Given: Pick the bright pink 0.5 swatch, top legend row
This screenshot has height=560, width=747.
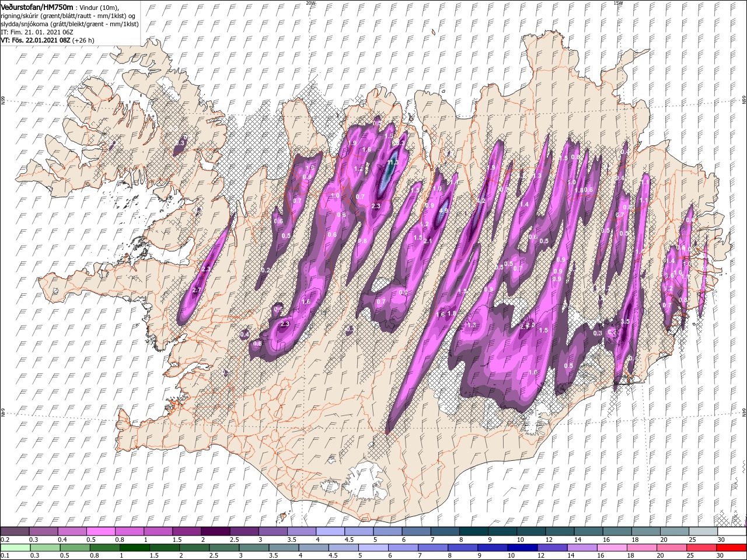Looking at the screenshot, I should pos(101,531).
